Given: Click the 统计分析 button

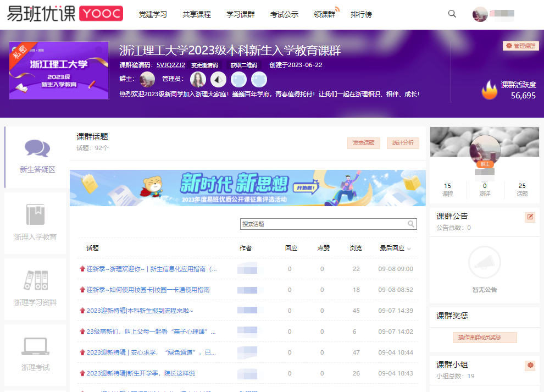Looking at the screenshot, I should (403, 143).
